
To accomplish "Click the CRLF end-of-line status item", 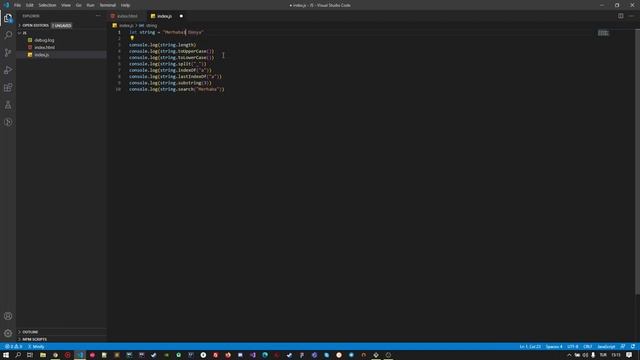I will pos(587,347).
